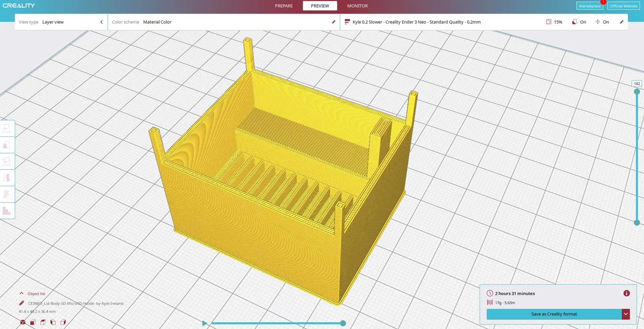Image resolution: width=644 pixels, height=329 pixels.
Task: Click the Creality logo
Action: tap(19, 6)
